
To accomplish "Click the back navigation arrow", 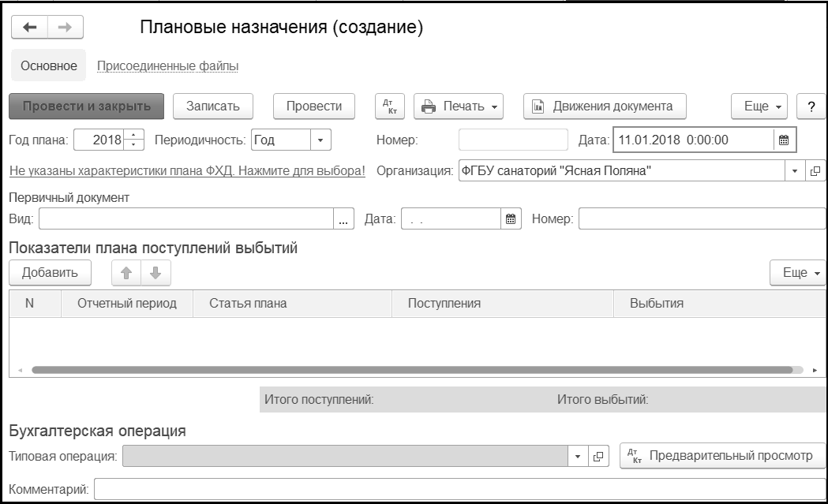I will (29, 28).
